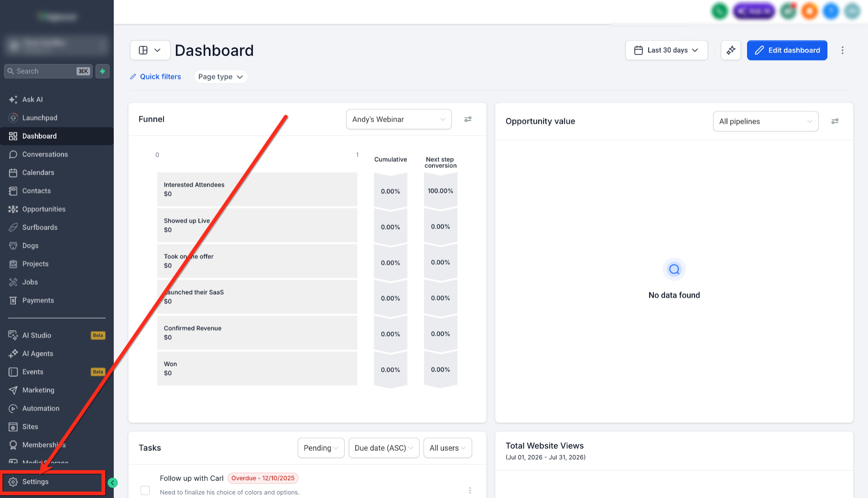Open the All pipelines dropdown
The height and width of the screenshot is (498, 868).
point(766,122)
